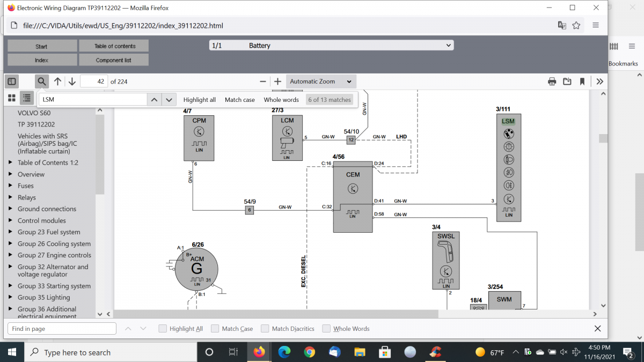644x362 pixels.
Task: Click the page number input field
Action: point(93,82)
